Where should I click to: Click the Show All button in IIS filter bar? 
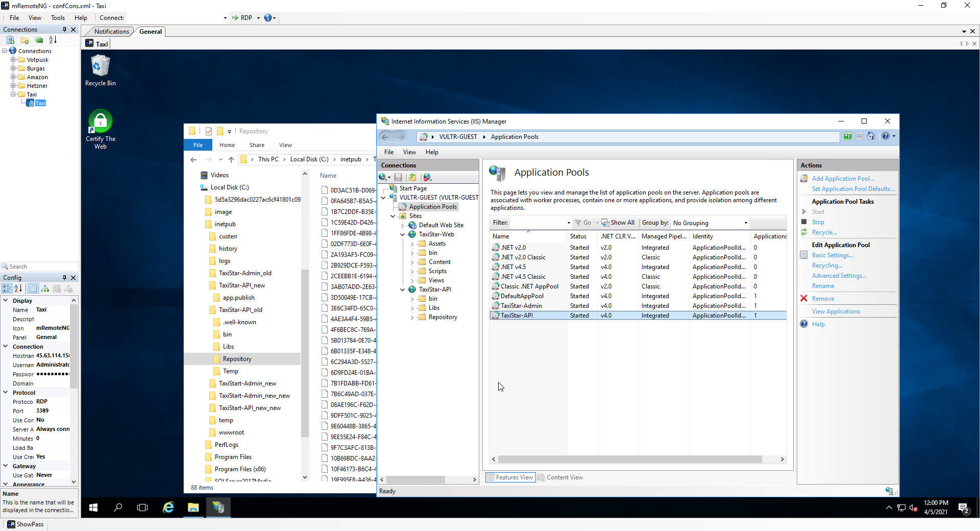[x=618, y=223]
